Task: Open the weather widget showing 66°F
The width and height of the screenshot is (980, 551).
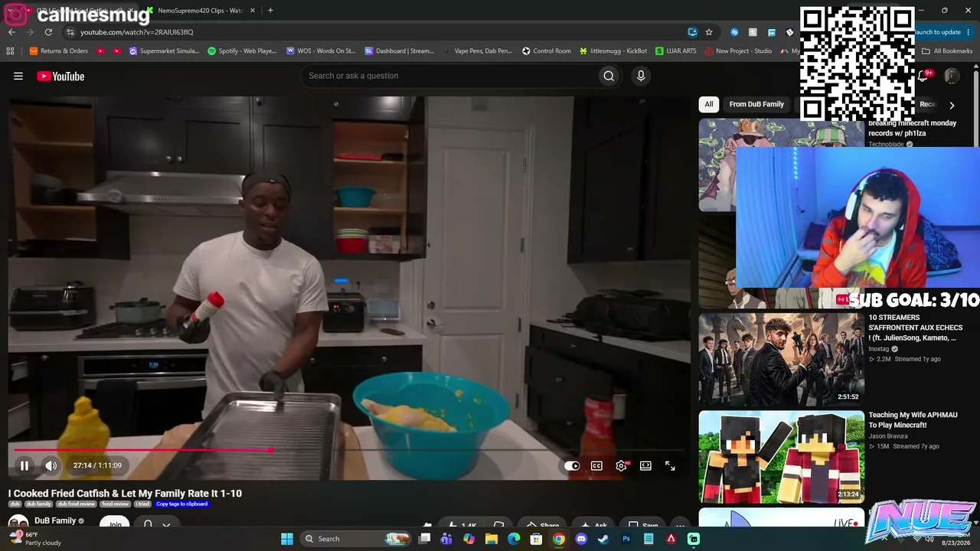Action: [x=34, y=539]
